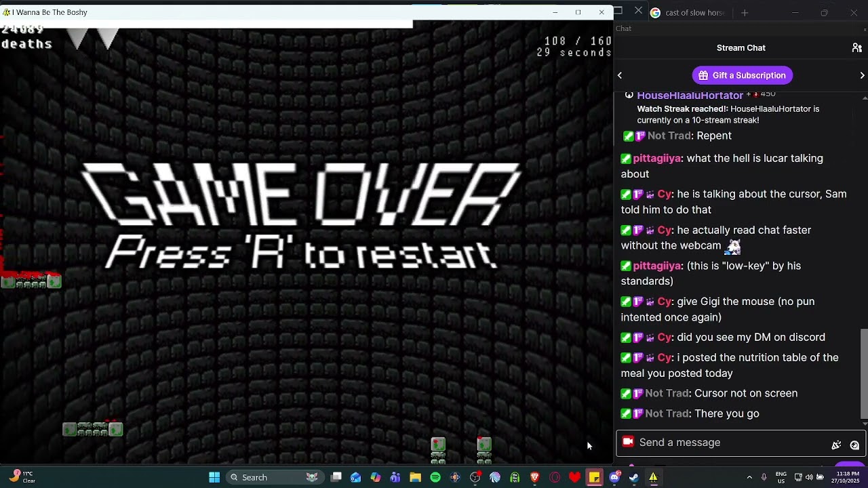Click Cy's name on the cursor message

point(664,194)
